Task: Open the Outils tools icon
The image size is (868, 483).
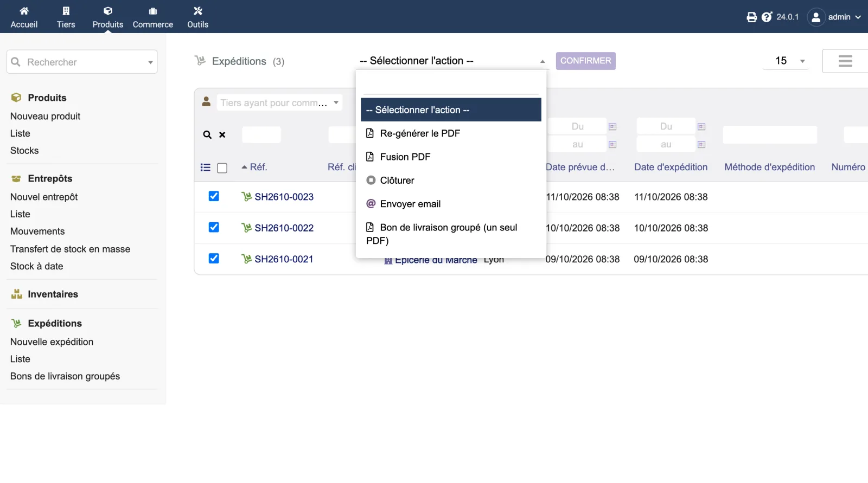Action: pyautogui.click(x=198, y=11)
